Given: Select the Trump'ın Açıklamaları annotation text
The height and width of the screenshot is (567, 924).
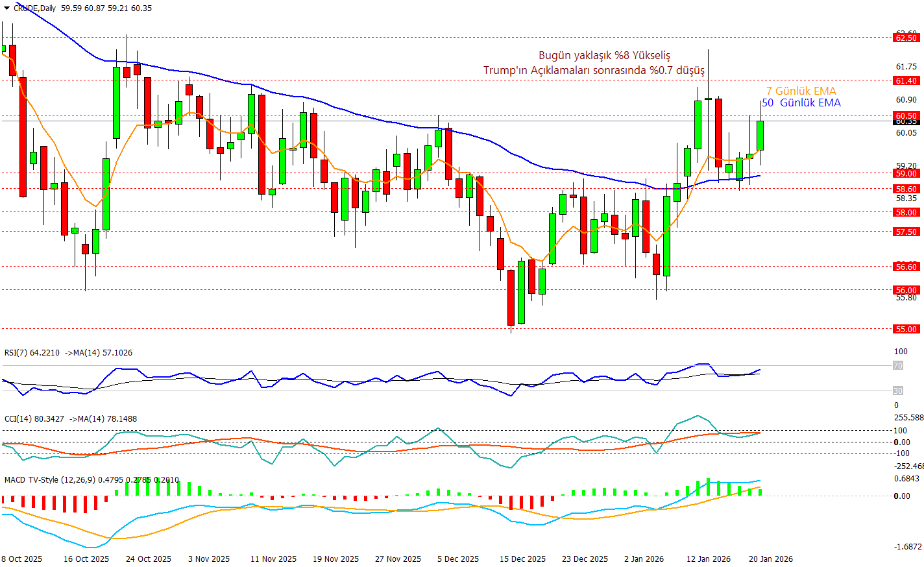Looking at the screenshot, I should click(x=593, y=70).
